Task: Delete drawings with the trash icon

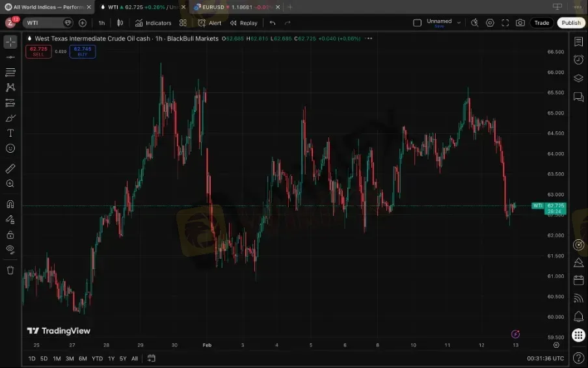Action: (x=10, y=270)
